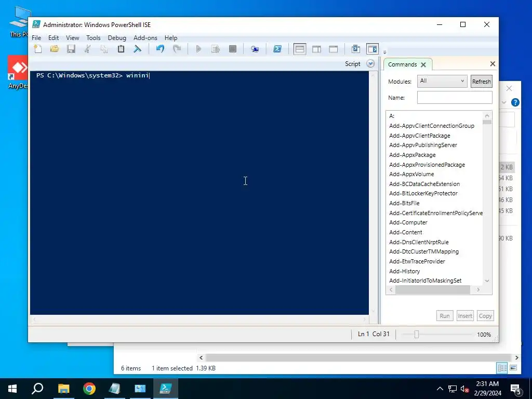Show Script Pane Right layout icon
The width and height of the screenshot is (532, 399).
point(316,49)
